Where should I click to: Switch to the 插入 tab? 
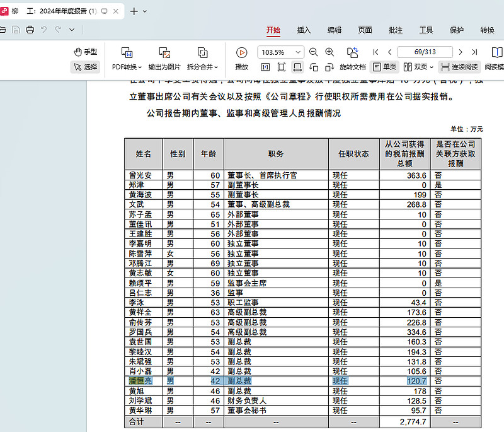(x=304, y=30)
